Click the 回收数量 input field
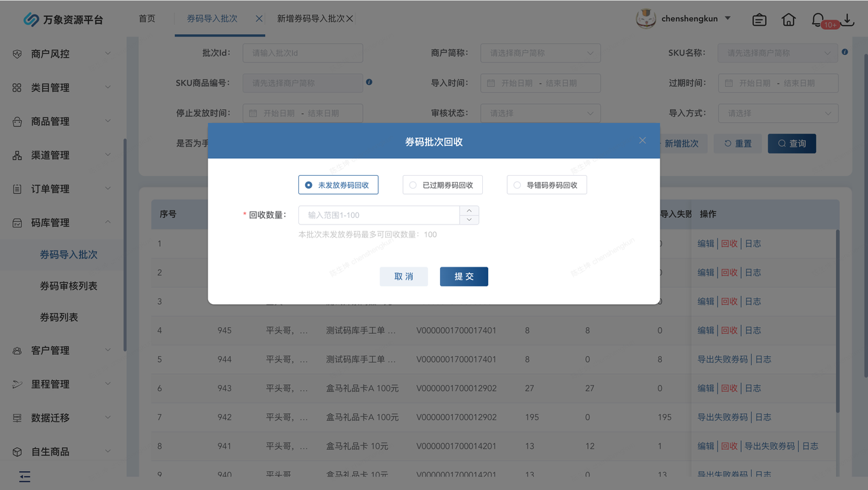The height and width of the screenshot is (490, 868). (x=379, y=215)
